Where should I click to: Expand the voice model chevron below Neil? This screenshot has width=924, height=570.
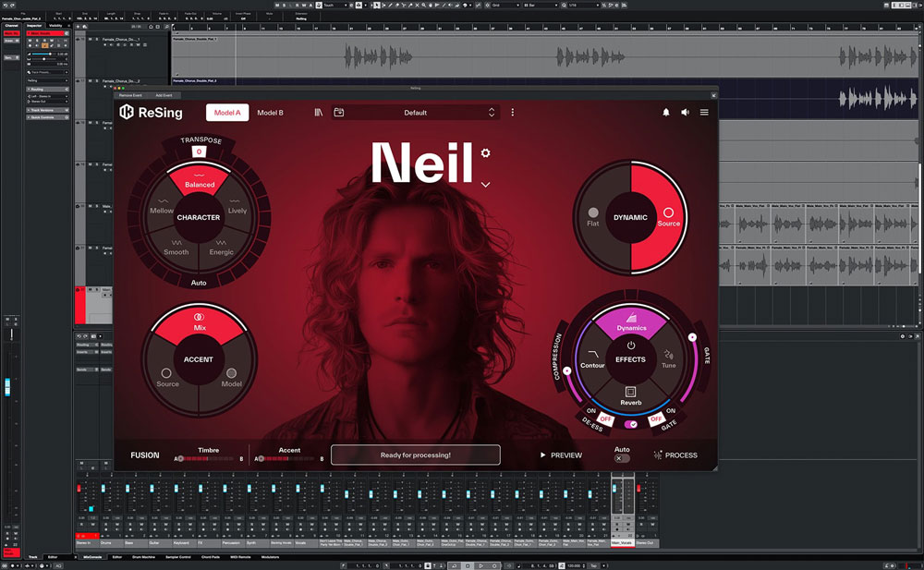(486, 185)
